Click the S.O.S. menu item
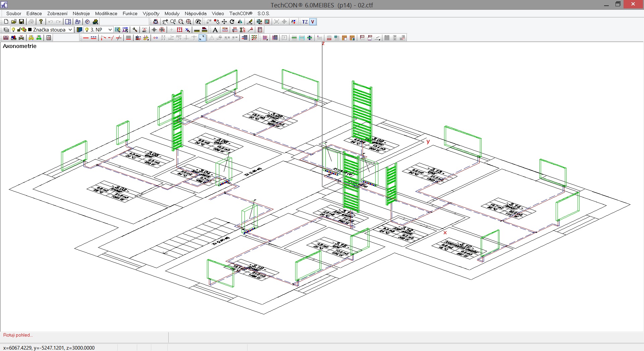The image size is (644, 351). [x=264, y=13]
